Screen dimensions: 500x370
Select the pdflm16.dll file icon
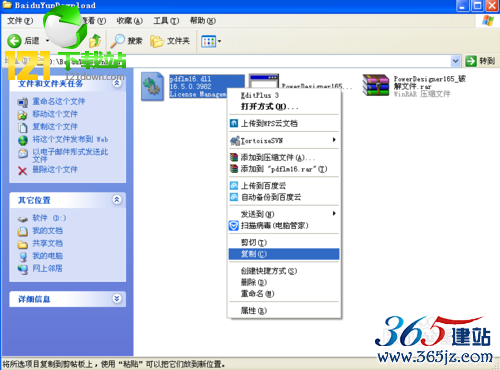click(153, 86)
